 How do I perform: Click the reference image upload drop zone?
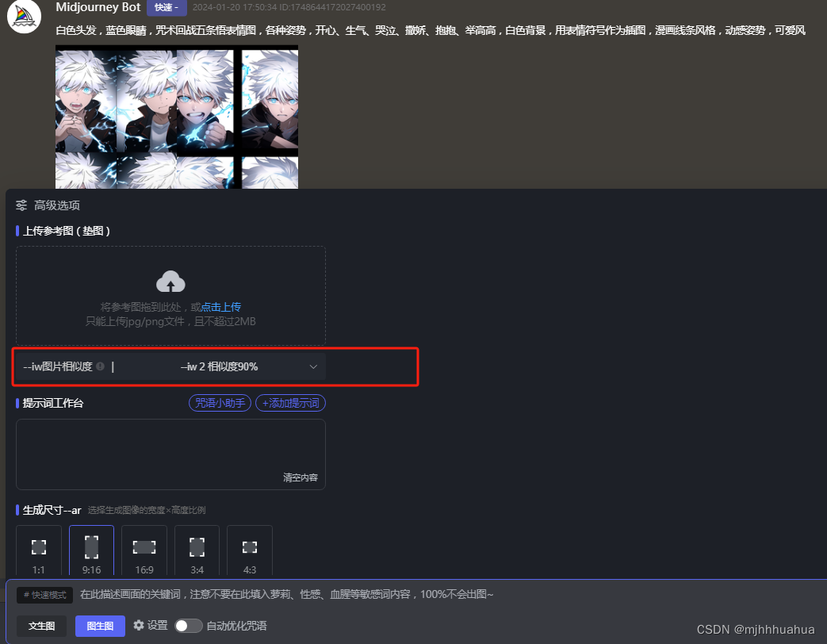(x=171, y=296)
